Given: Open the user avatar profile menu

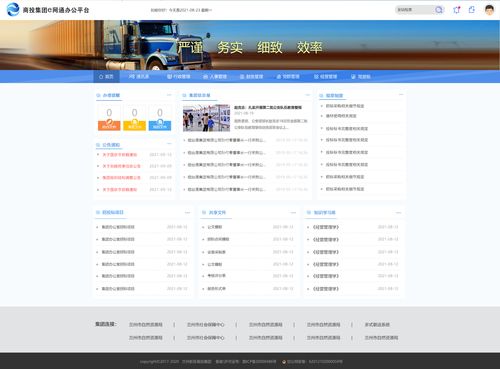Looking at the screenshot, I should (x=489, y=10).
